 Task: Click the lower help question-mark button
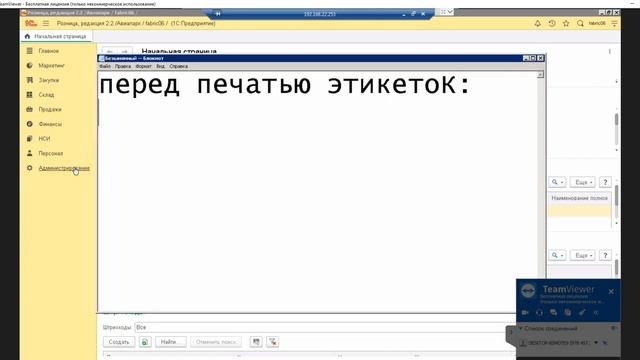[605, 255]
